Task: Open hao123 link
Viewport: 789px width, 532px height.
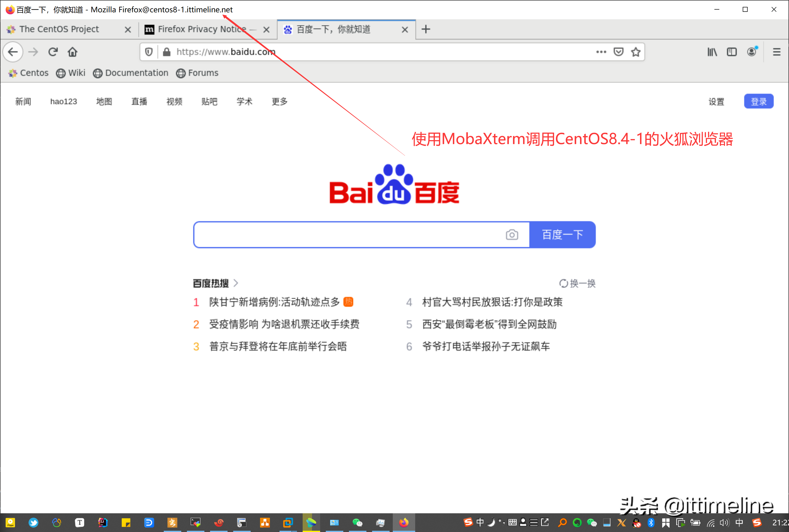Action: click(64, 101)
